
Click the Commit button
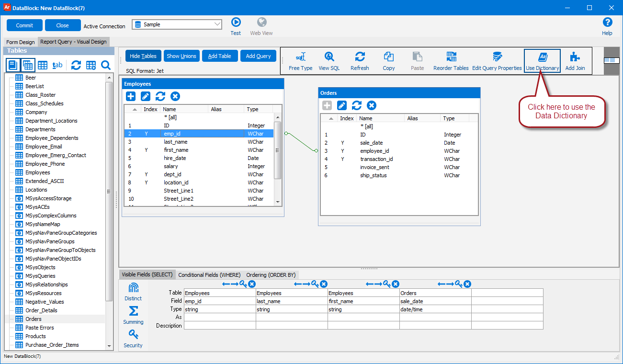pyautogui.click(x=24, y=25)
